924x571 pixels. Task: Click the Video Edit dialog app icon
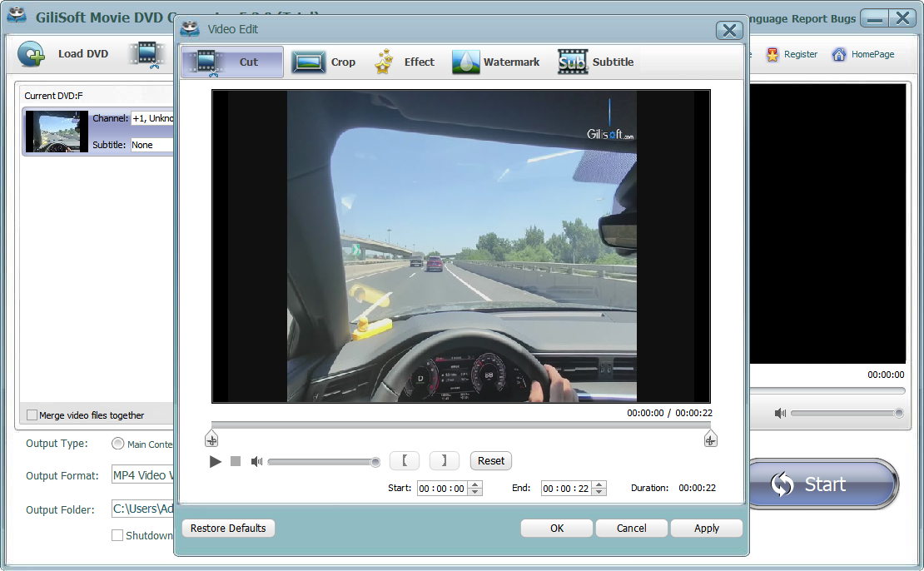(x=190, y=29)
